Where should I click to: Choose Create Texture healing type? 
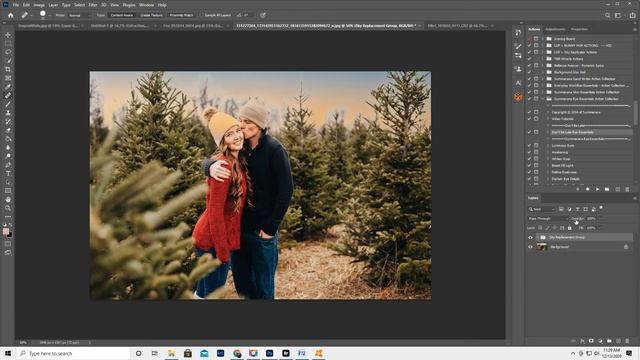tap(151, 15)
